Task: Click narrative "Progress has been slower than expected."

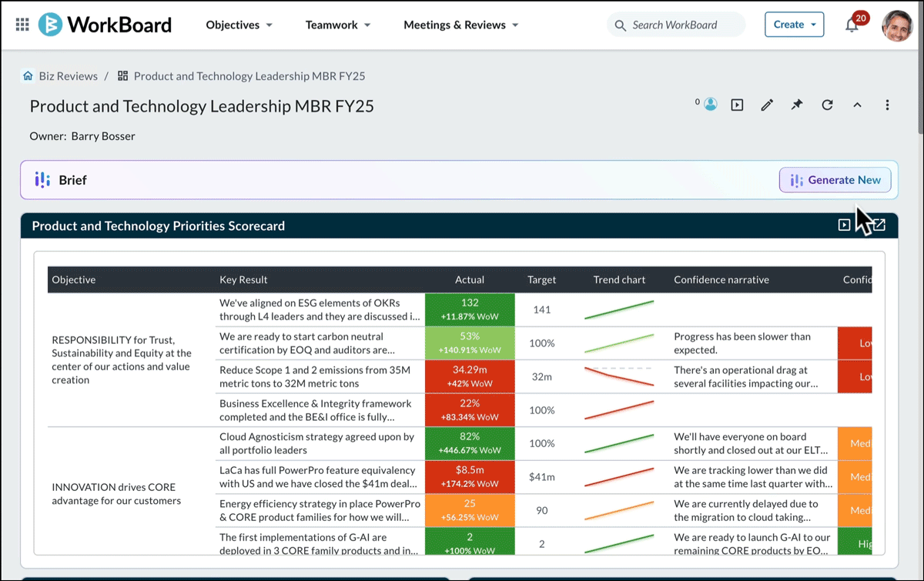Action: (742, 343)
